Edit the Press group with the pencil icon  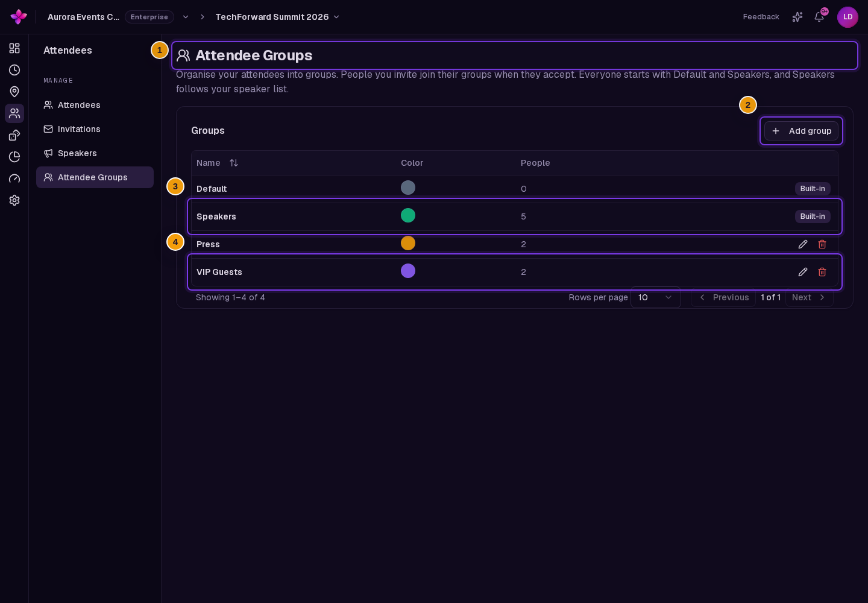(803, 244)
